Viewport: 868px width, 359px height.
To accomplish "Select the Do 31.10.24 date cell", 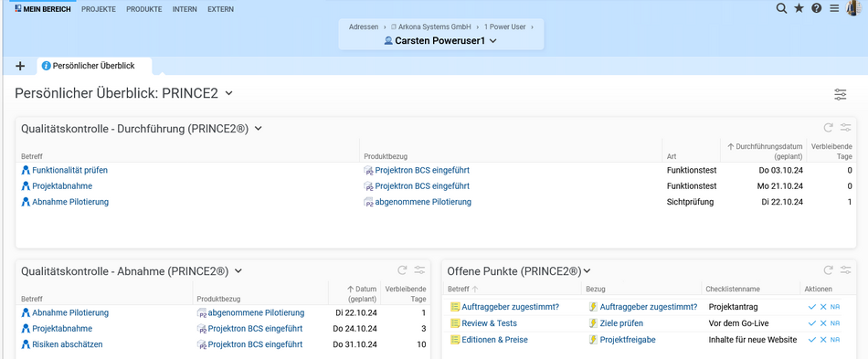I will tap(355, 344).
